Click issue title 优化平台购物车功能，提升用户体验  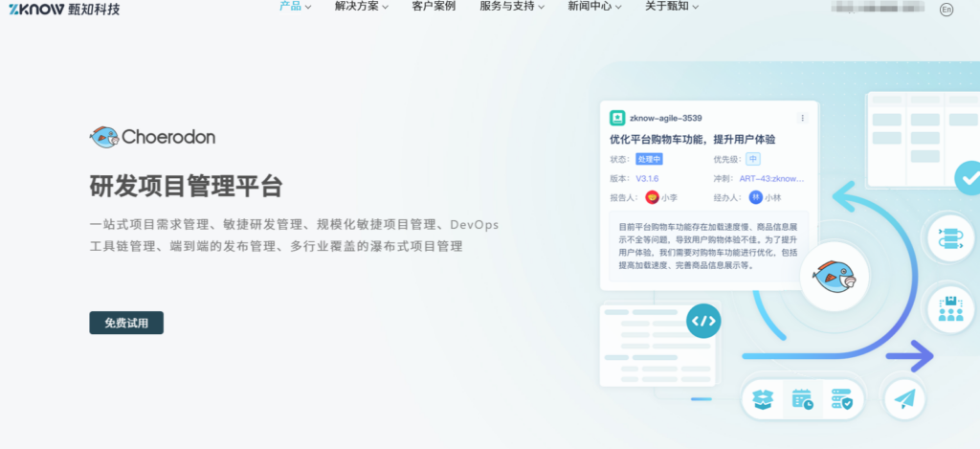693,139
